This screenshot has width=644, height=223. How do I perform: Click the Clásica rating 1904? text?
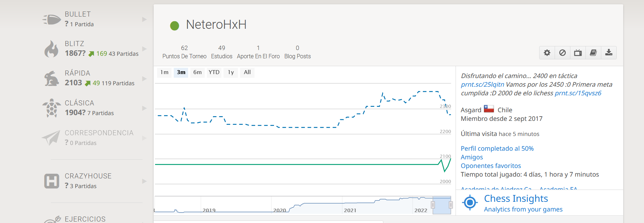tap(75, 113)
